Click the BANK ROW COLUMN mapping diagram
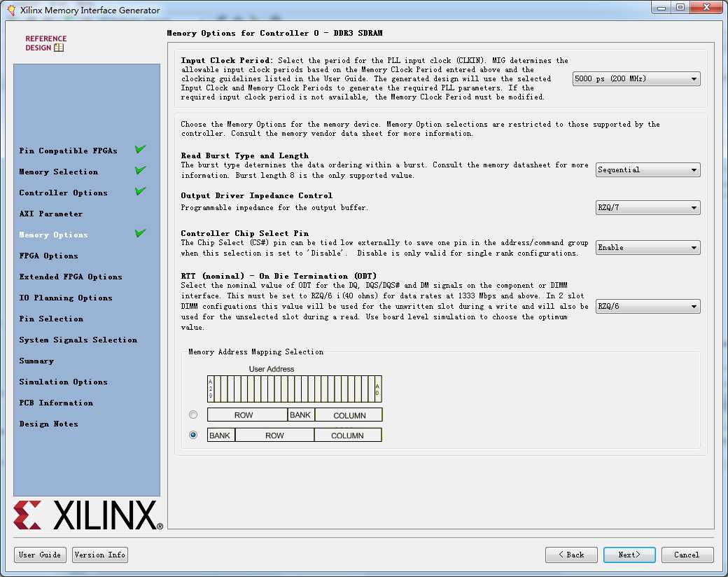This screenshot has width=728, height=577. click(295, 435)
